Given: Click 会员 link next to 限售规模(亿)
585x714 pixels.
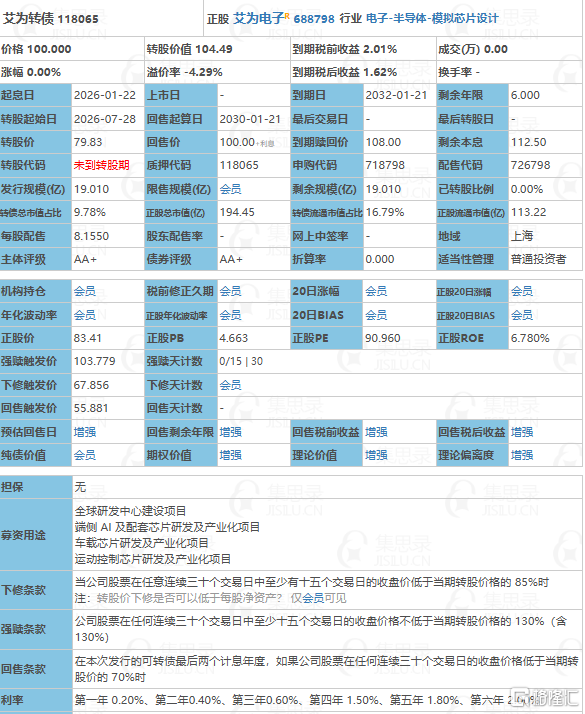Looking at the screenshot, I should [230, 189].
